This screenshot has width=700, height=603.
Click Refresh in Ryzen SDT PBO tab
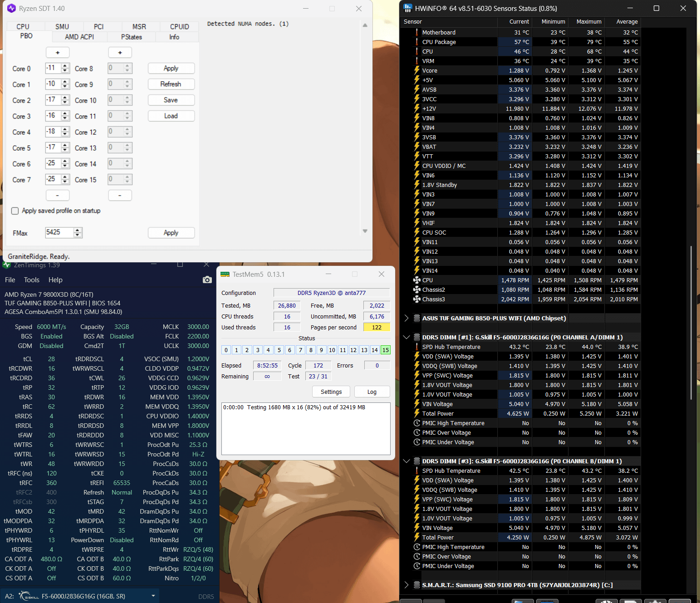coord(171,84)
